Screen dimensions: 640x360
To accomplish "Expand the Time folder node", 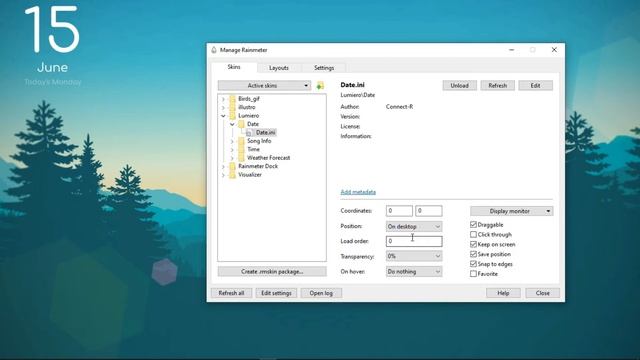I will (x=232, y=149).
